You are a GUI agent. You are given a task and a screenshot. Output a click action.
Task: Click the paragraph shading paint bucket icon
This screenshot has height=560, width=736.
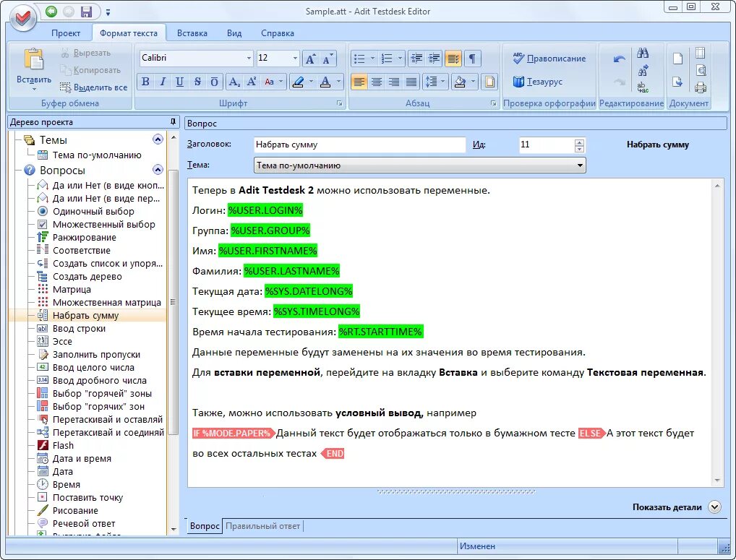click(x=460, y=82)
